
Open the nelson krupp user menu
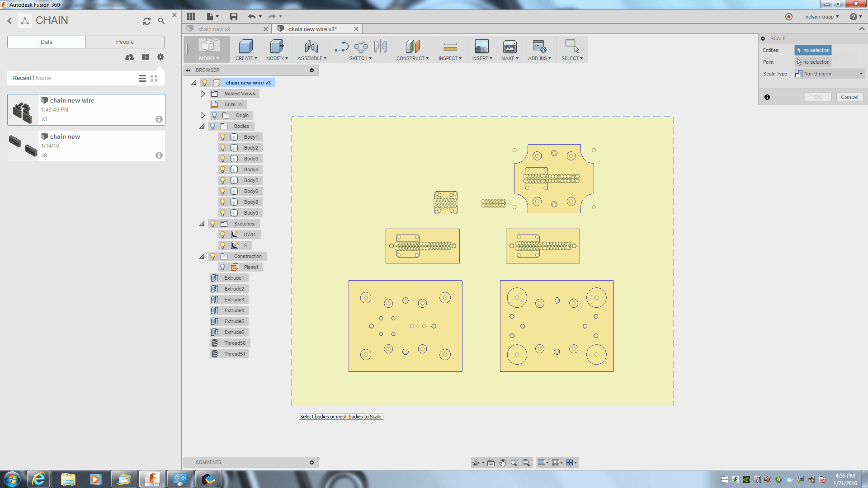pos(822,17)
